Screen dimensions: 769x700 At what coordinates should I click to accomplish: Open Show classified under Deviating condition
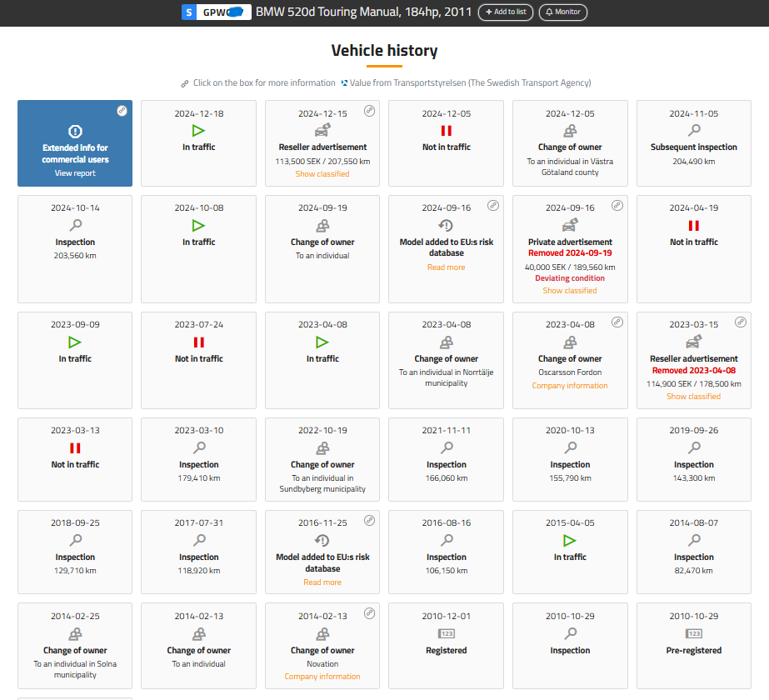click(x=570, y=291)
